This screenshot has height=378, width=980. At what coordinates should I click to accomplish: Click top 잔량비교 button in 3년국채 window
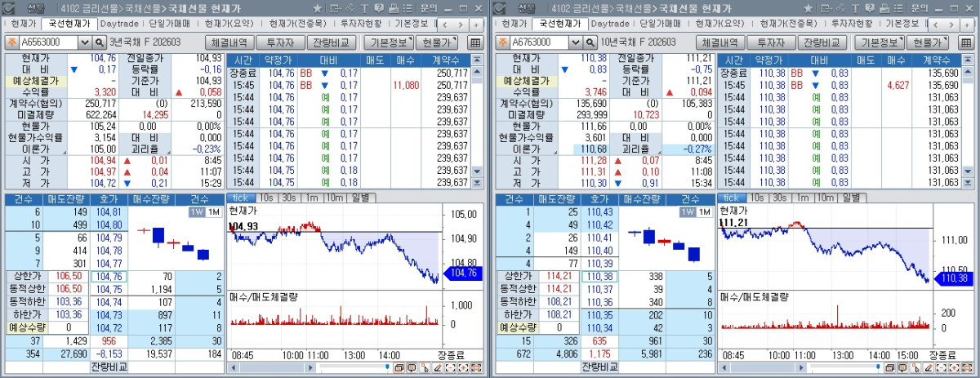pos(332,42)
